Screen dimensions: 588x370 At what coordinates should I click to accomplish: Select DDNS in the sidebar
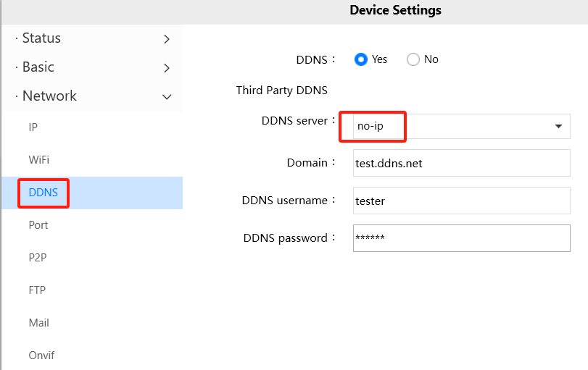44,193
